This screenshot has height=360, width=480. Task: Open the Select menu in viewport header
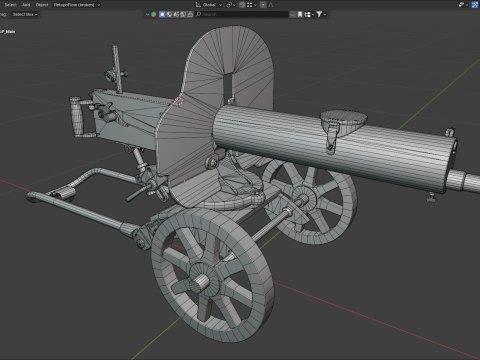point(10,5)
